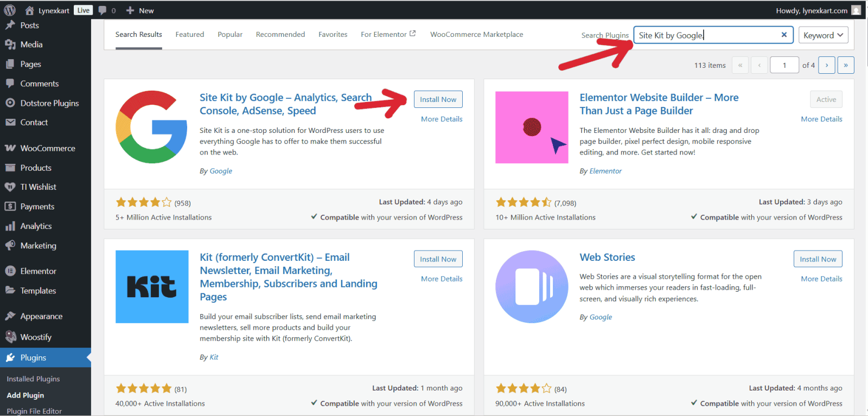Viewport: 868px width, 416px height.
Task: Click the Site Kit by Google plugin title
Action: (286, 104)
